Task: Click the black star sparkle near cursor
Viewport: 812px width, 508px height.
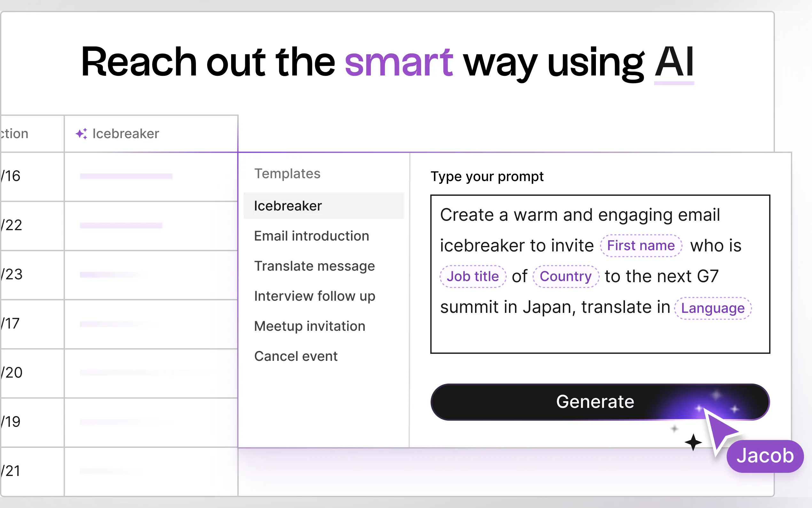Action: 693,442
